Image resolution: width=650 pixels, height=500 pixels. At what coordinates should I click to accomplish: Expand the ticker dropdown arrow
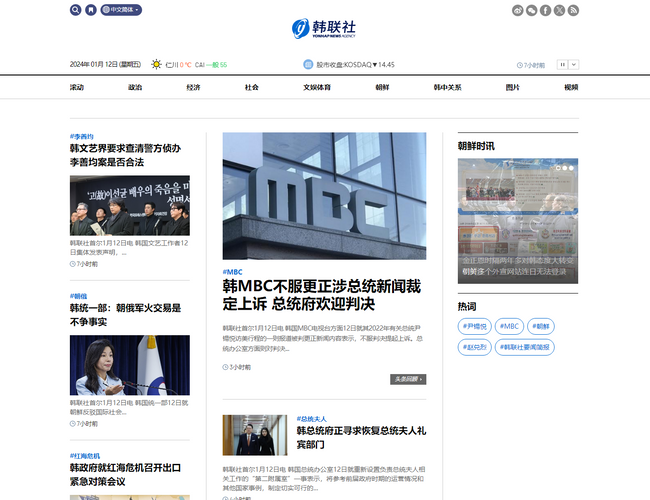click(574, 65)
